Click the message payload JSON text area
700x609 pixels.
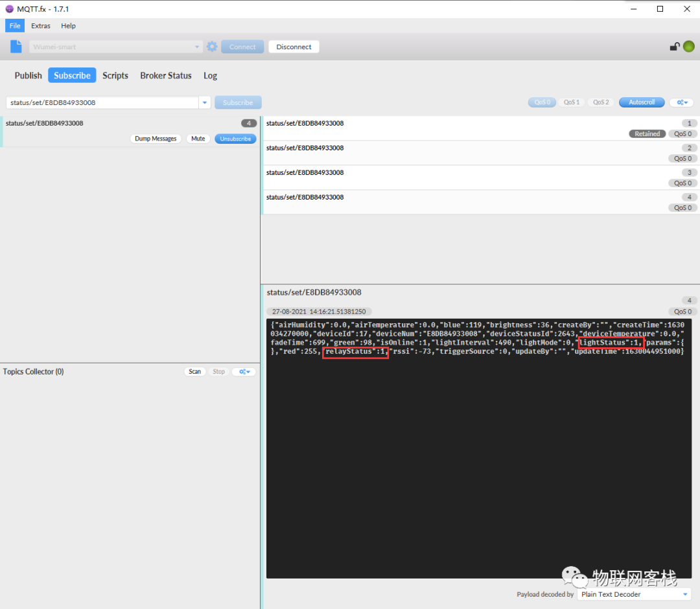(478, 448)
